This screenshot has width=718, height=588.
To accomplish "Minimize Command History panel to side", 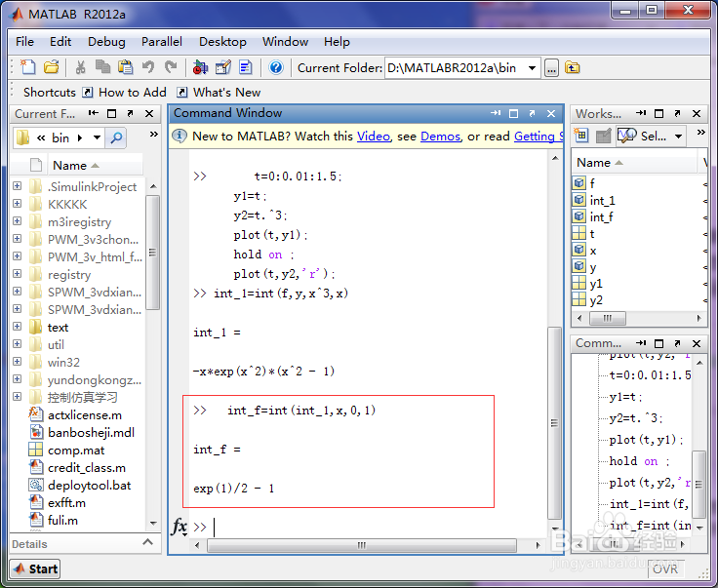I will [641, 343].
